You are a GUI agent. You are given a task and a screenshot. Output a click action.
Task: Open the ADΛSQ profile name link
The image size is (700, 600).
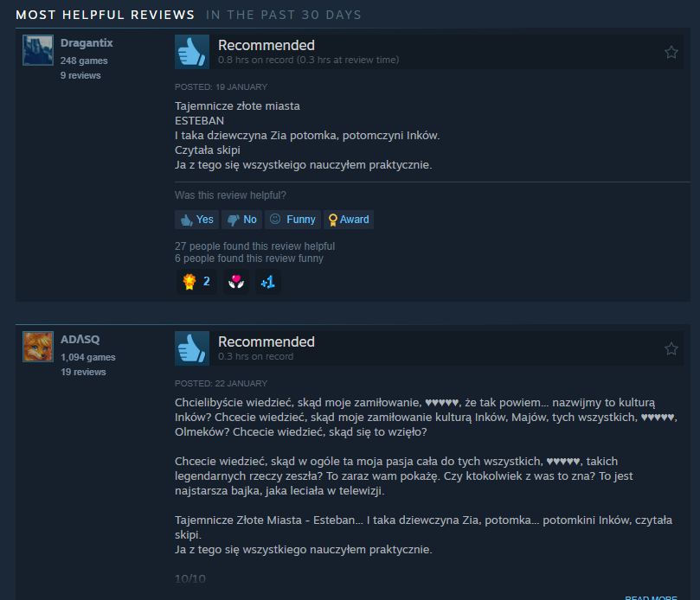point(80,340)
